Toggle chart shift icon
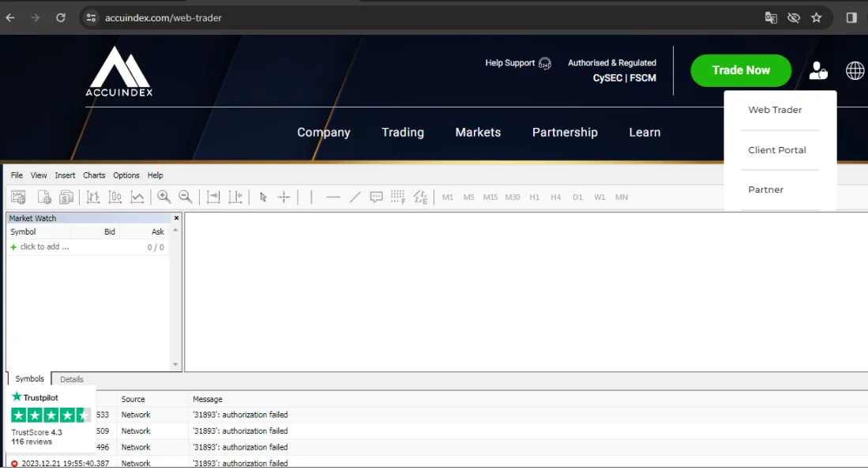The width and height of the screenshot is (868, 474). pyautogui.click(x=235, y=197)
